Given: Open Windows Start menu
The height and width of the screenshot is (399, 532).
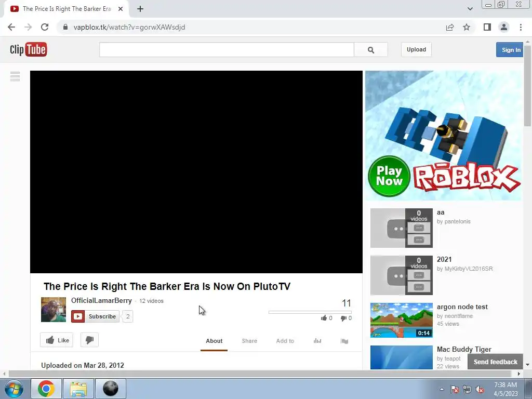Looking at the screenshot, I should coord(14,389).
